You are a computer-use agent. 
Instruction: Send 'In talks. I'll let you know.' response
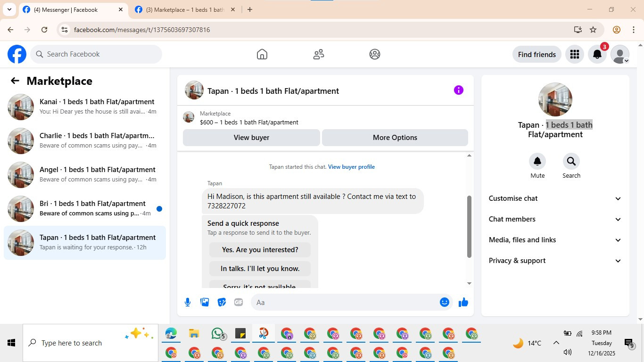point(260,269)
